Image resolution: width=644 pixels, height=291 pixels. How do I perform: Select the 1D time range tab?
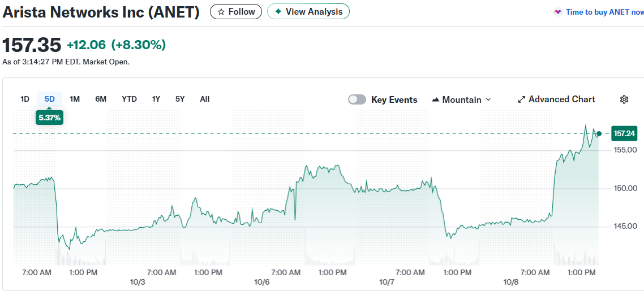[x=25, y=99]
